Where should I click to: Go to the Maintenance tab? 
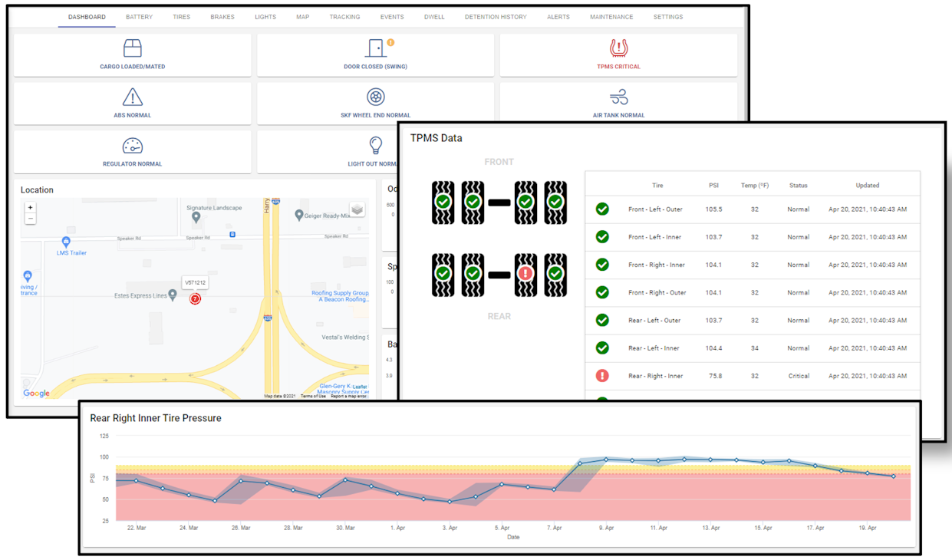coord(611,17)
